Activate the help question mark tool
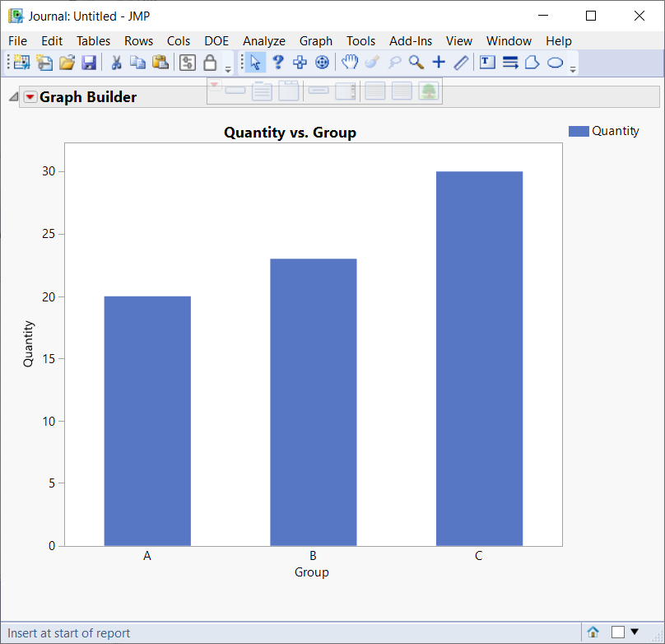 coord(278,62)
